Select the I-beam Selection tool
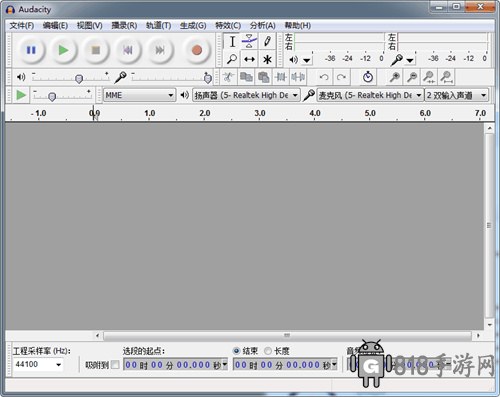Image resolution: width=500 pixels, height=397 pixels. [232, 42]
